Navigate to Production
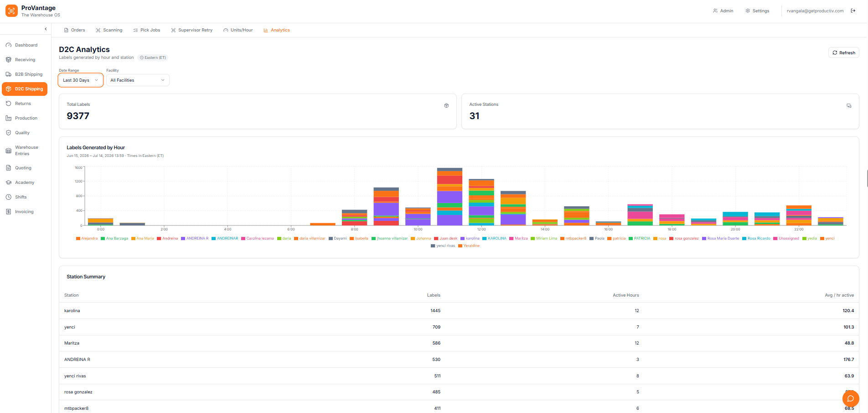Viewport: 868px width, 413px height. (x=26, y=118)
